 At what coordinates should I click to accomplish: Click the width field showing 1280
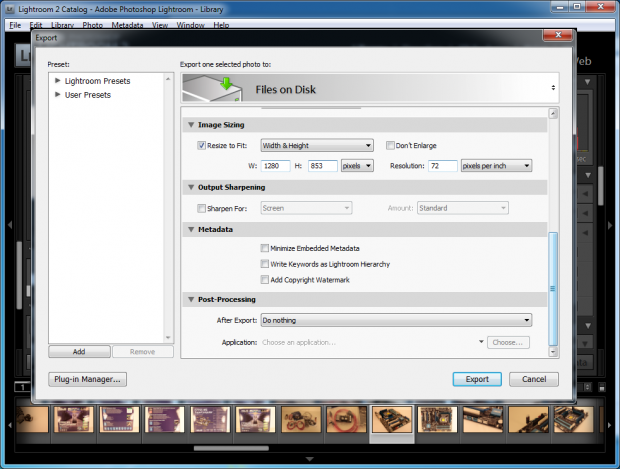tap(276, 166)
